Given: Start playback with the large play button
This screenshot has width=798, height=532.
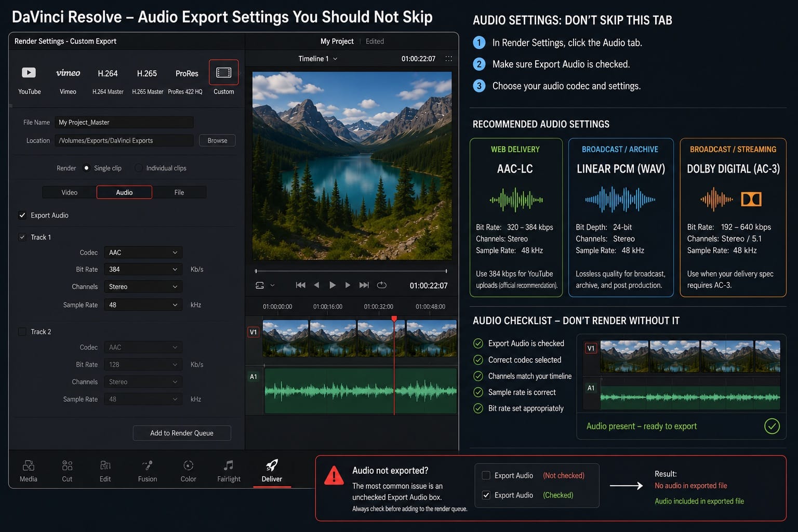Looking at the screenshot, I should [332, 285].
